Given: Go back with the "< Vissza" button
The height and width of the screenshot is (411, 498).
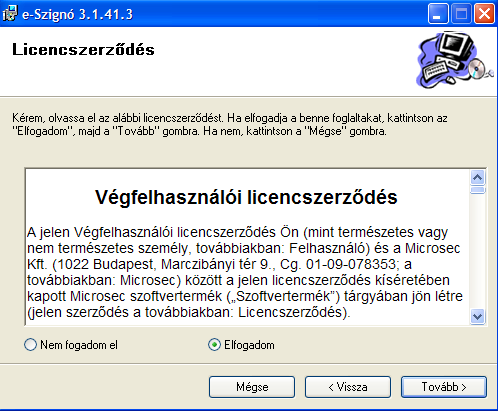Looking at the screenshot, I should 348,387.
